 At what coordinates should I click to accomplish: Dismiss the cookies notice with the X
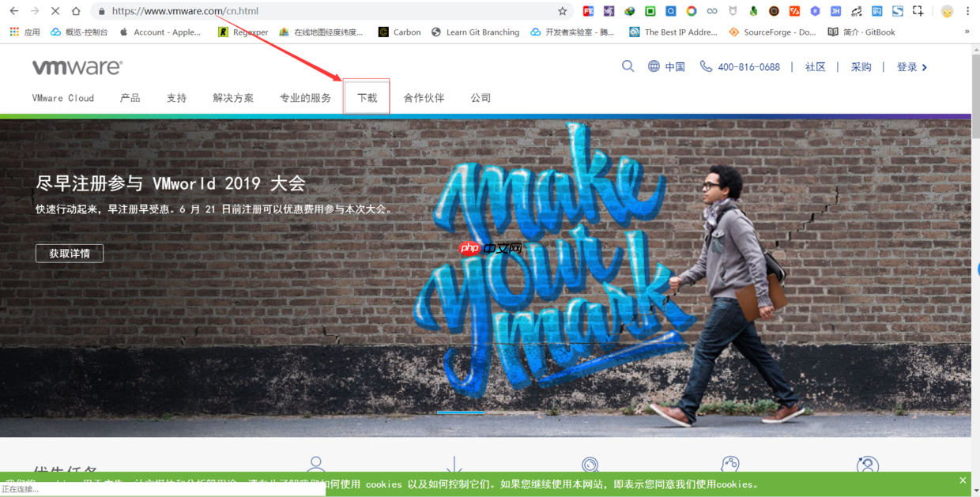pyautogui.click(x=962, y=480)
